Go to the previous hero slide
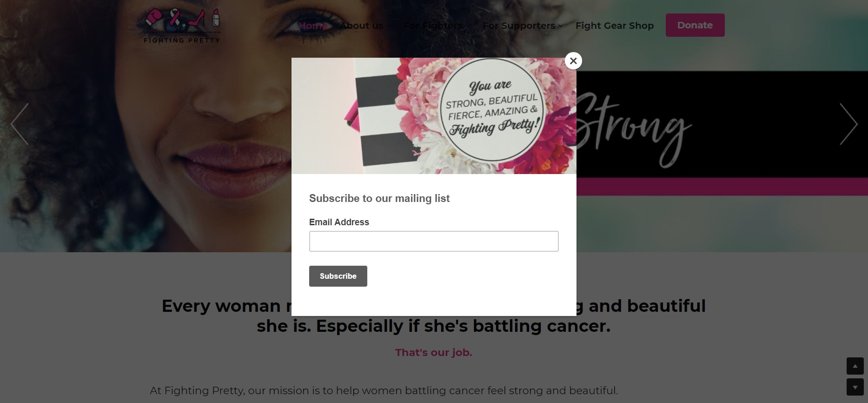Viewport: 868px width, 403px height. (20, 124)
